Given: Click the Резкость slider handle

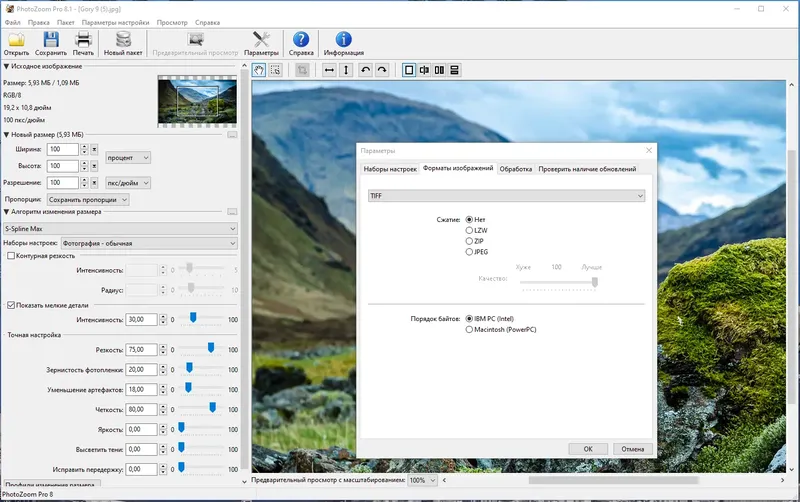Looking at the screenshot, I should point(211,350).
